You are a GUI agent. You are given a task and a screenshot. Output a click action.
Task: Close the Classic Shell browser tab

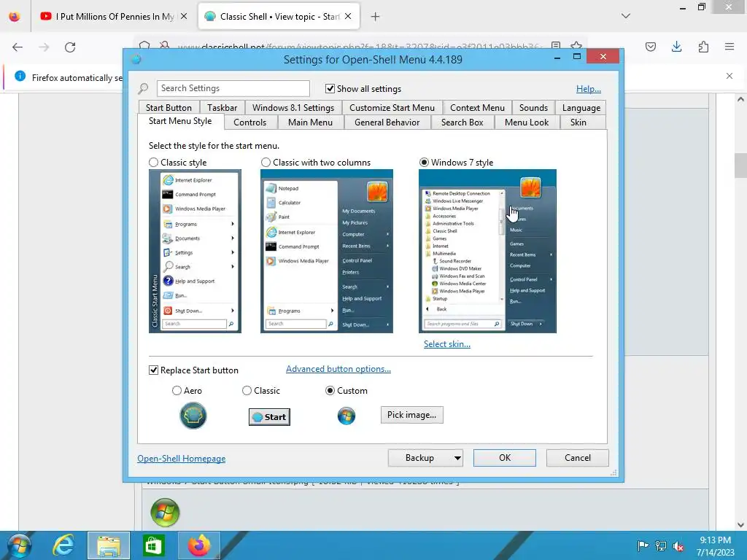click(x=348, y=16)
